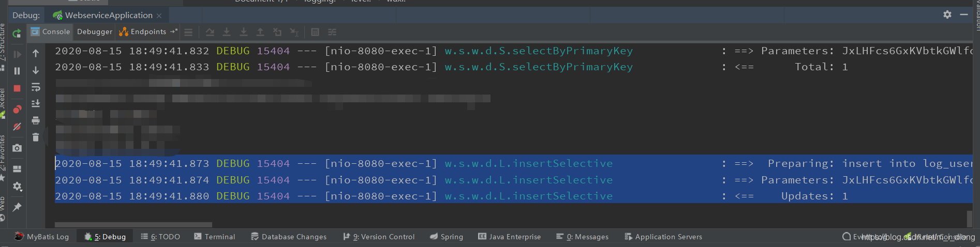980x247 pixels.
Task: Click the Step Into icon
Action: coord(227,32)
